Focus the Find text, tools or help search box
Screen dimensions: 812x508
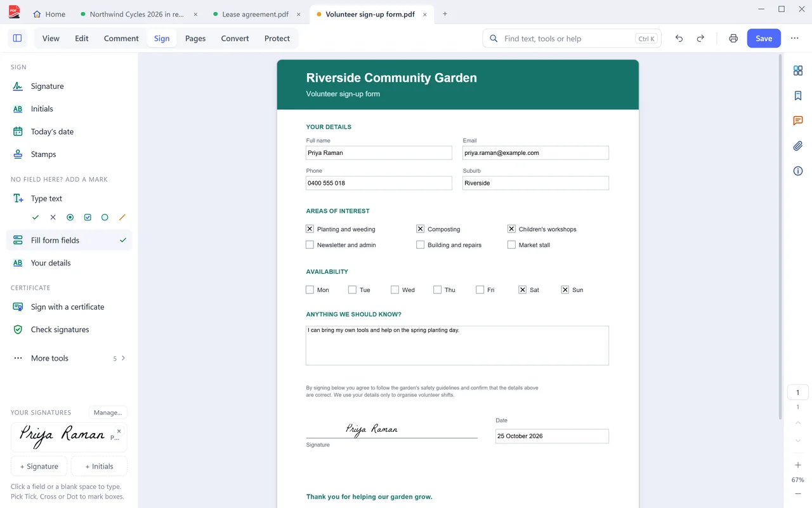(572, 39)
